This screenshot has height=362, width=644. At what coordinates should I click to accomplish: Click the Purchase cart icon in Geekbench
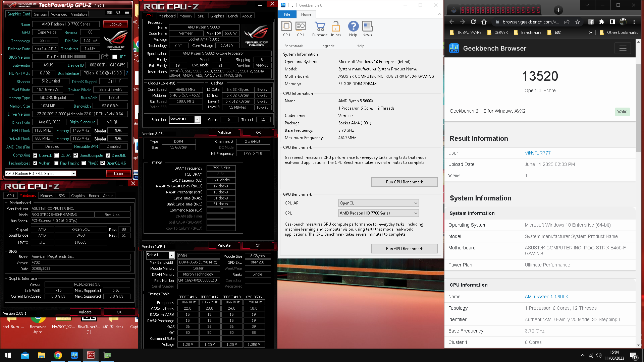coord(320,29)
